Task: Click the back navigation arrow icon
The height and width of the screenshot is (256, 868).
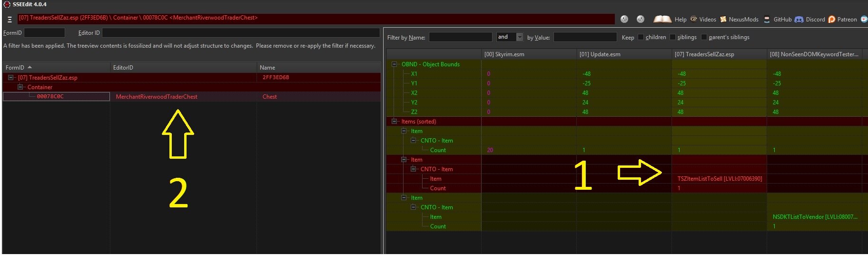Action: pos(624,19)
